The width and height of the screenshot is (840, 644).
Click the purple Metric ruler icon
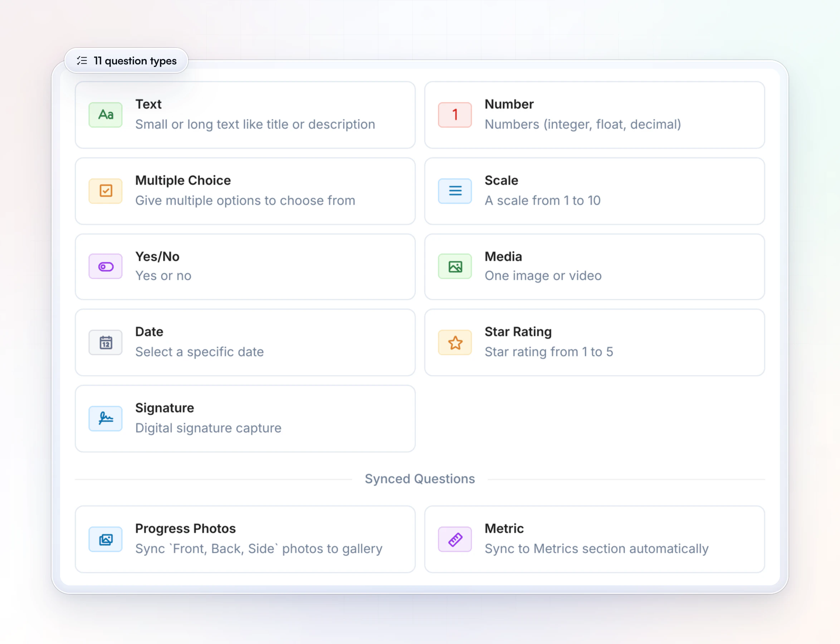455,540
